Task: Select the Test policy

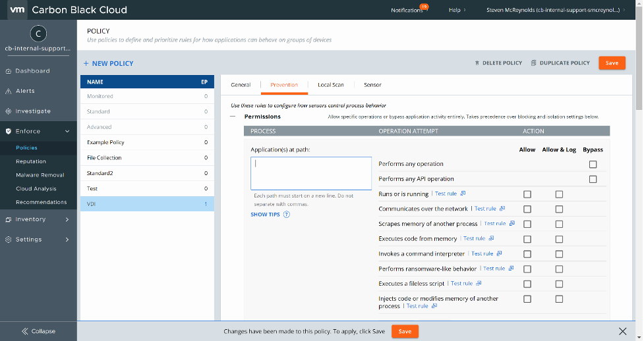Action: (x=147, y=188)
